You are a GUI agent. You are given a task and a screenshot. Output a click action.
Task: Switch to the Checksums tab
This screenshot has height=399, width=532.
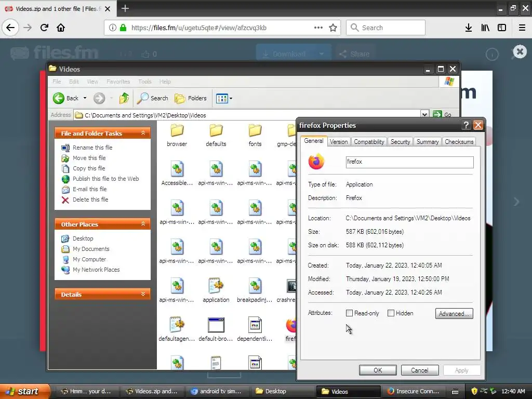tap(459, 142)
